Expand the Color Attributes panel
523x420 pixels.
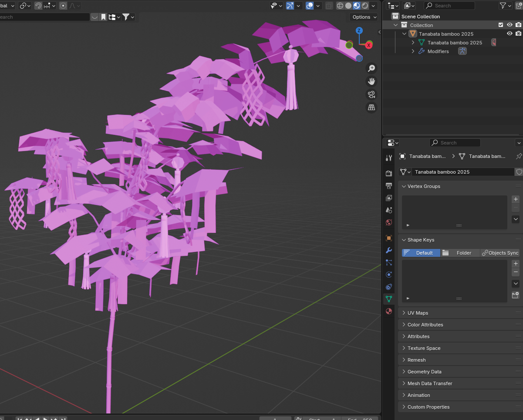click(x=460, y=325)
